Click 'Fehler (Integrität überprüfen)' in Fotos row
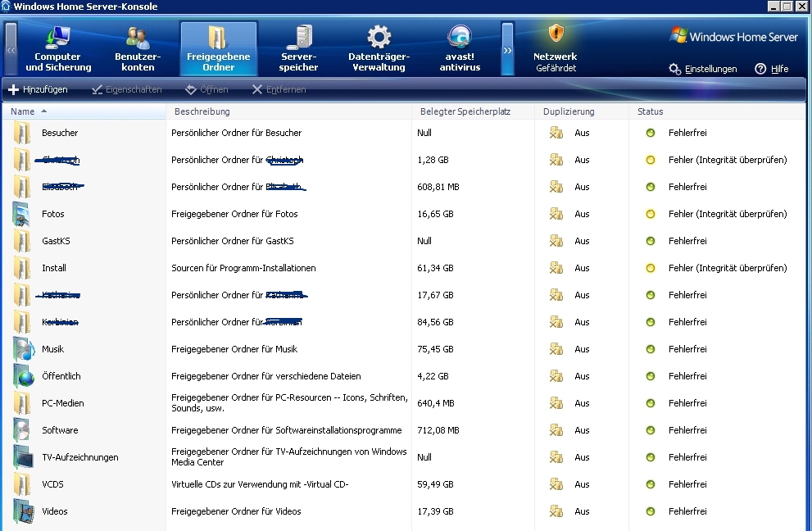Viewport: 812px width, 531px height. click(x=728, y=214)
